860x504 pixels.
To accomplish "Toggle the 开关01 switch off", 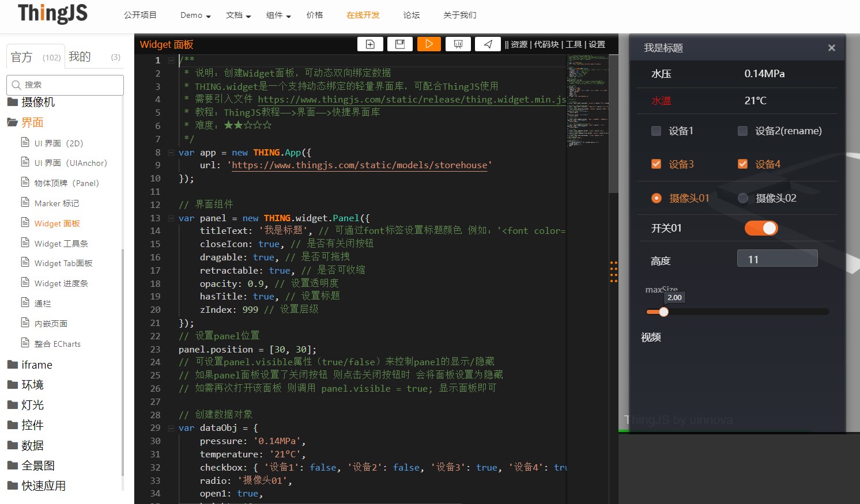I will [x=761, y=228].
